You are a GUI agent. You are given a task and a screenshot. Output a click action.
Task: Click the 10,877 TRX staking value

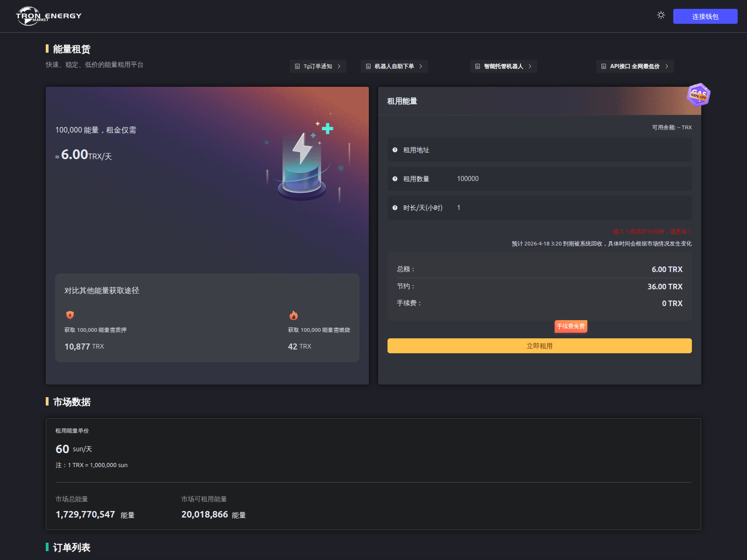pos(84,346)
